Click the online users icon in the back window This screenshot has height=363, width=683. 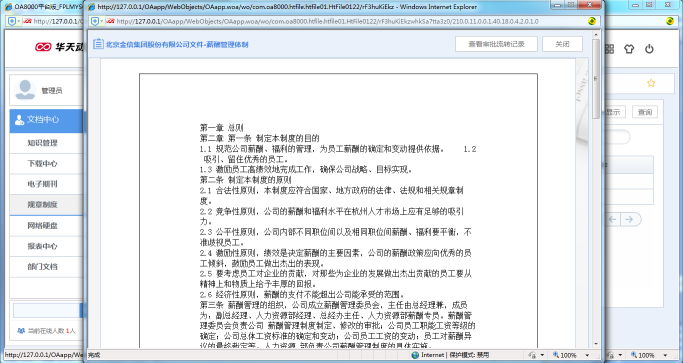pyautogui.click(x=20, y=331)
